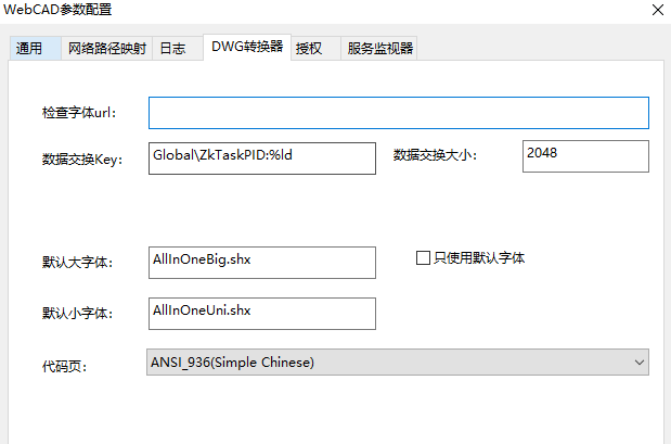Click the 数据交换Key text field
This screenshot has height=444, width=672.
[x=262, y=159]
